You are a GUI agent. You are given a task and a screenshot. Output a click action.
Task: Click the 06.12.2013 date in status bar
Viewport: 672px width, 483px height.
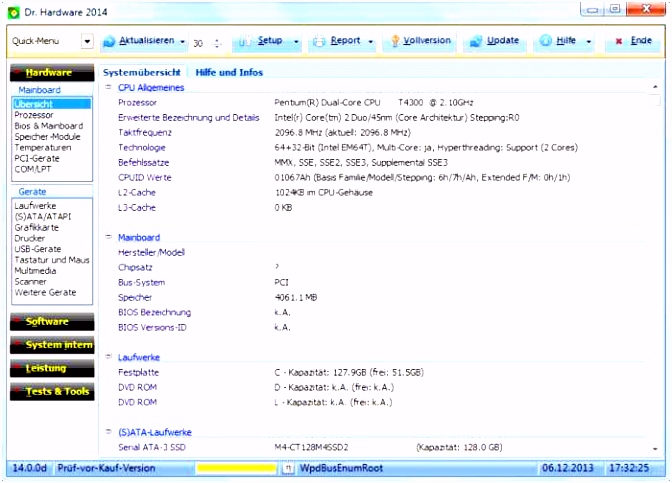(568, 468)
